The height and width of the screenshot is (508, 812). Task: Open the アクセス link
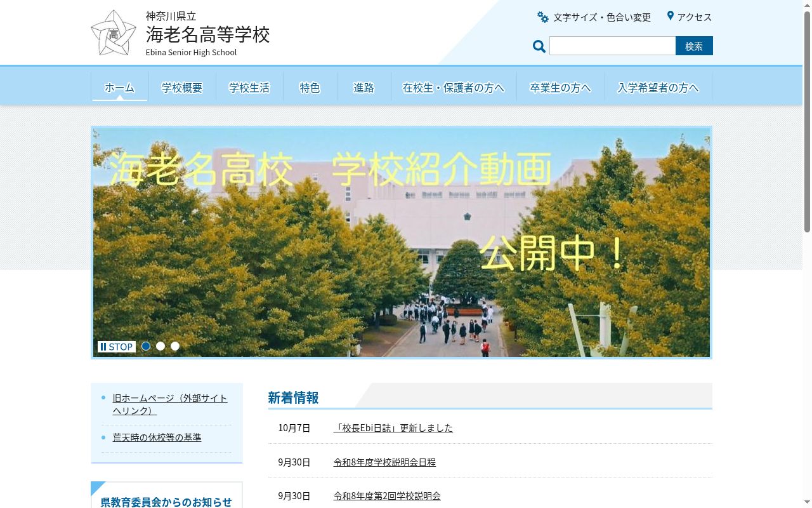(695, 17)
